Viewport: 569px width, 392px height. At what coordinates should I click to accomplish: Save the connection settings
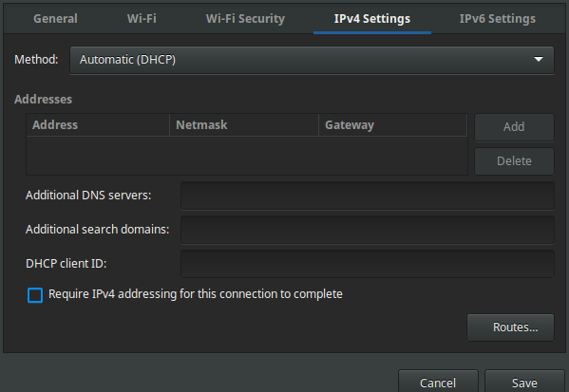(x=524, y=382)
